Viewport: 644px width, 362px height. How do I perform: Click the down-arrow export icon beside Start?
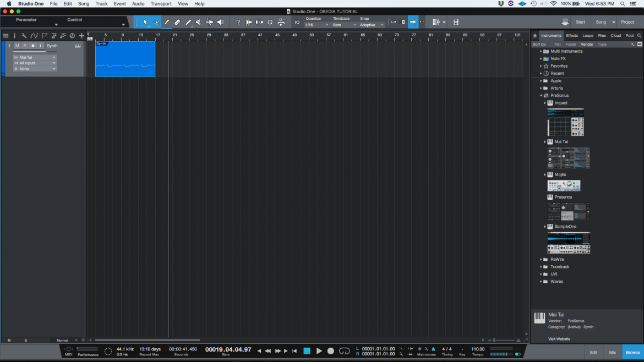(x=565, y=22)
